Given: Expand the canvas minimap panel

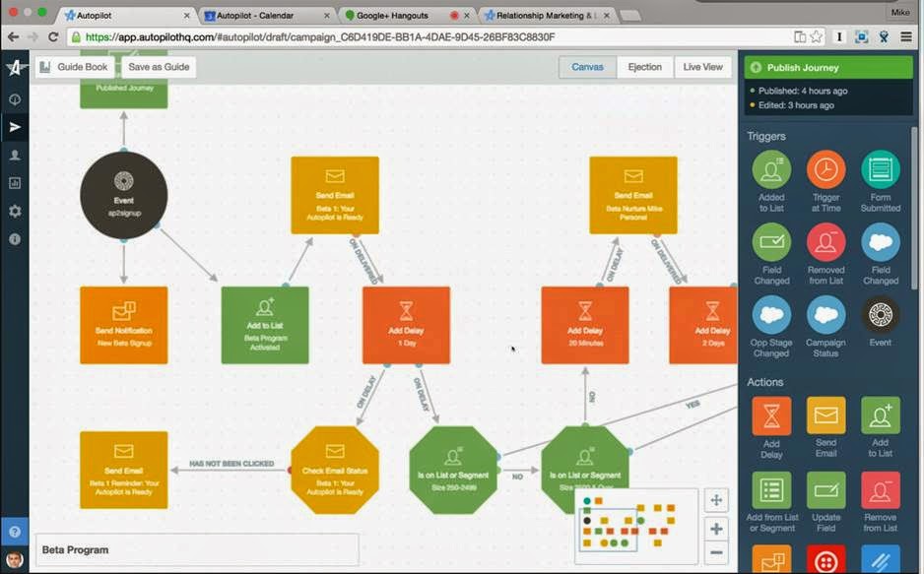Looking at the screenshot, I should [716, 500].
